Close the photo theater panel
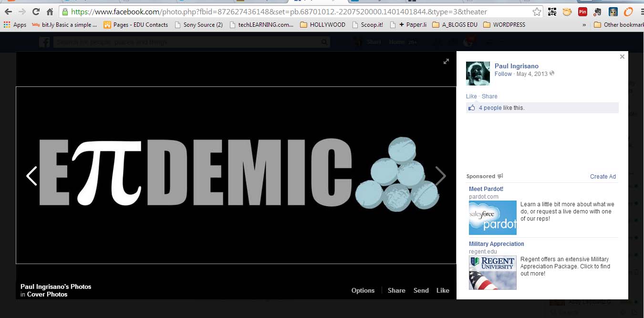Viewport: 644px width, 318px height. point(622,57)
